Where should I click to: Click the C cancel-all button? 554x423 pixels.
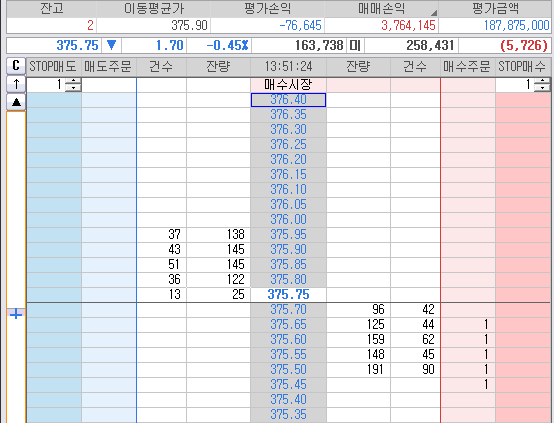[x=16, y=66]
